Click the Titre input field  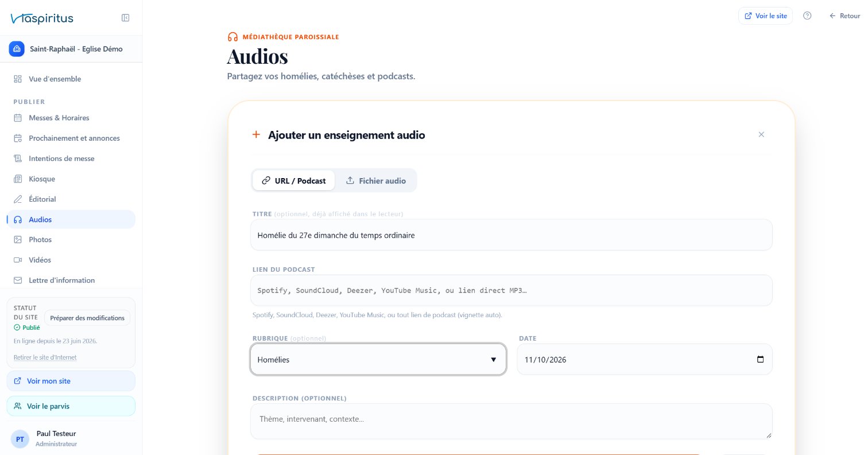click(x=511, y=235)
